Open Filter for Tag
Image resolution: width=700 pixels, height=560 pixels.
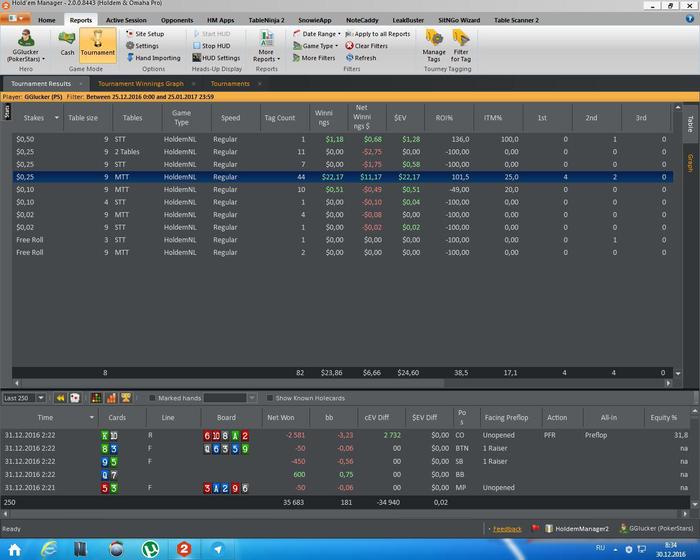coord(461,46)
